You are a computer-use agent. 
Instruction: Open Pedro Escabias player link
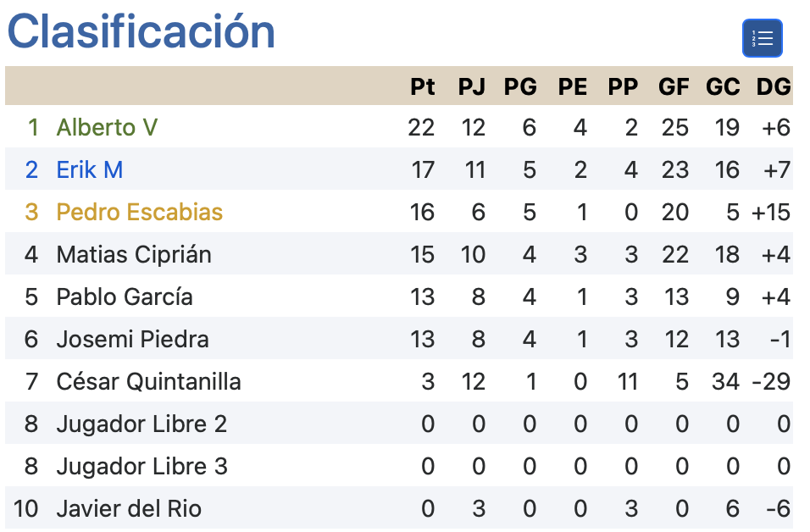(x=140, y=213)
